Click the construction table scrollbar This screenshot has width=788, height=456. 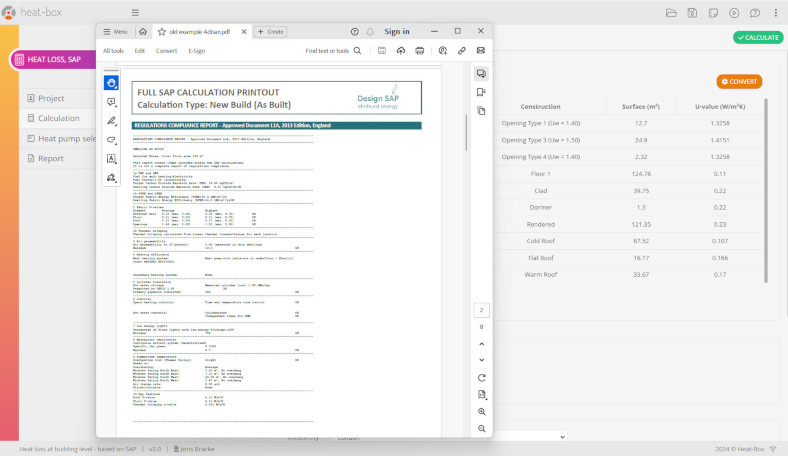(766, 191)
